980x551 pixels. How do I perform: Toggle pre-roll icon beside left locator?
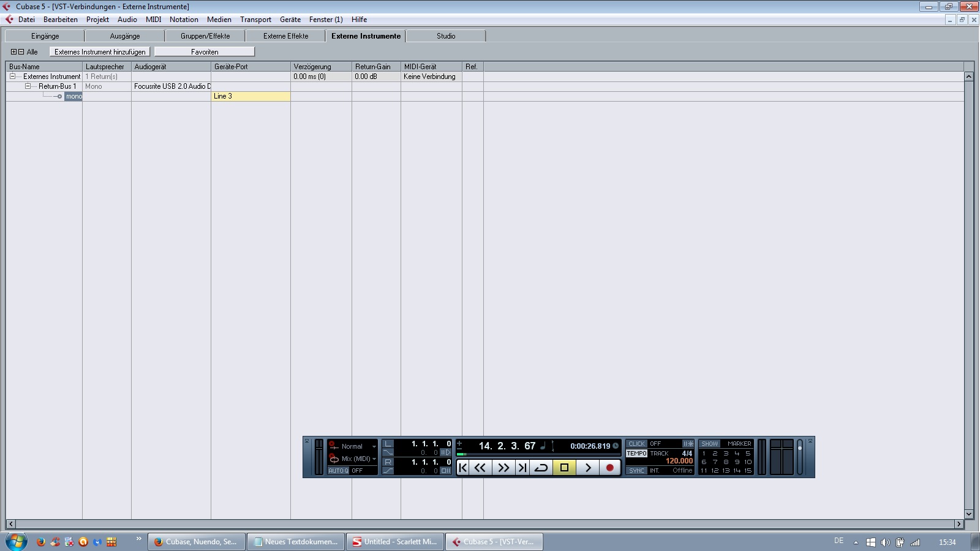click(x=445, y=452)
